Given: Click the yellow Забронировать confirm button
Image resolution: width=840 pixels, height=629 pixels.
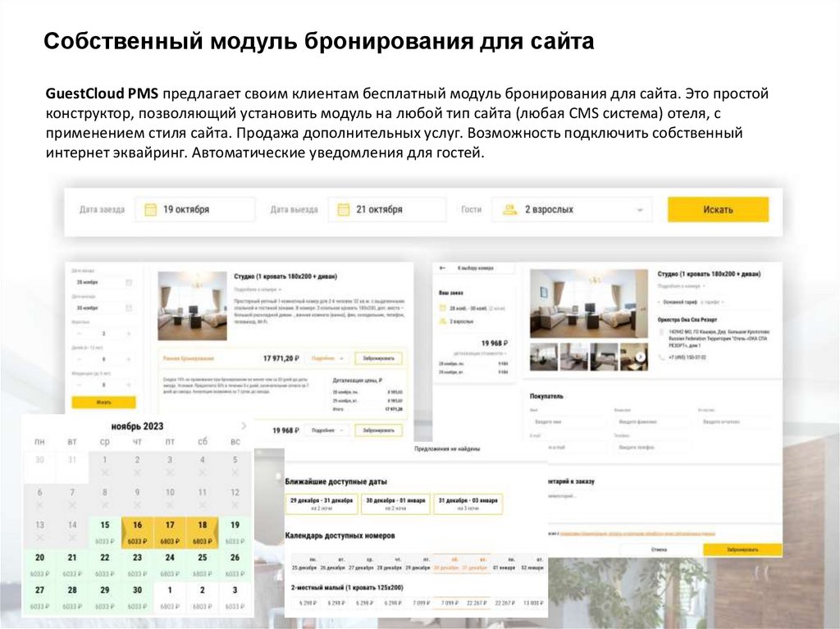Looking at the screenshot, I should (x=742, y=549).
